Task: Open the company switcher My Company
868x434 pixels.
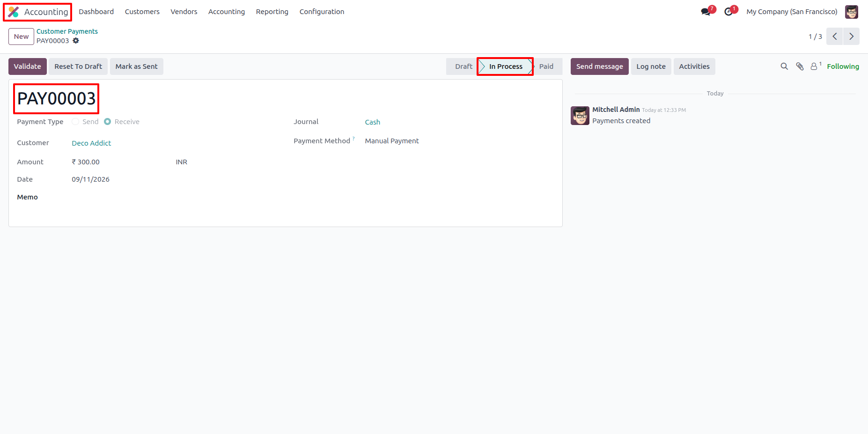Action: coord(792,12)
